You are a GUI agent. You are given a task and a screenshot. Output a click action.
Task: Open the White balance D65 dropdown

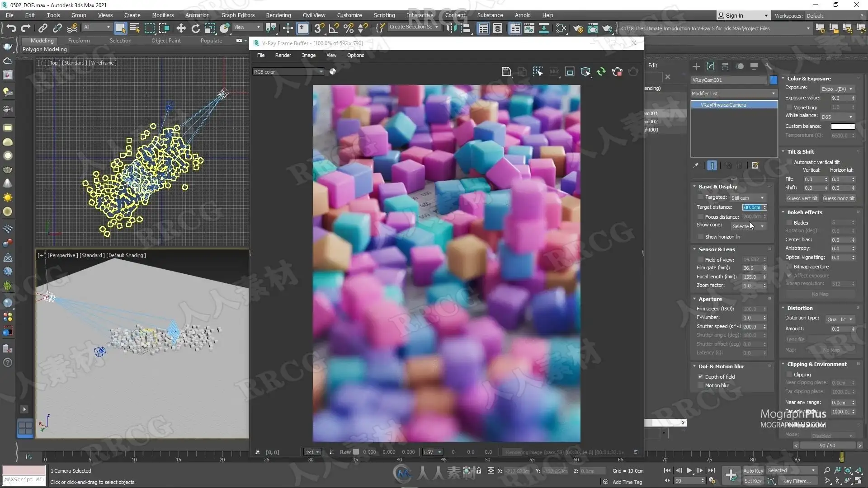click(837, 117)
